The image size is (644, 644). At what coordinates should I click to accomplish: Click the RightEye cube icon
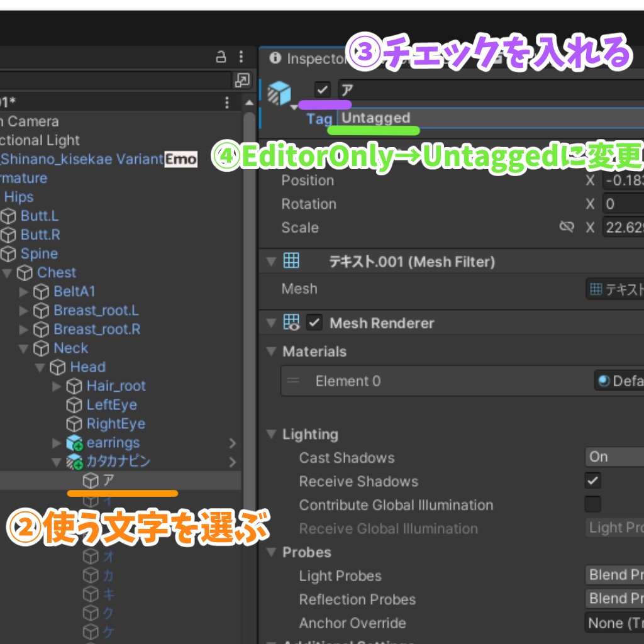coord(74,424)
